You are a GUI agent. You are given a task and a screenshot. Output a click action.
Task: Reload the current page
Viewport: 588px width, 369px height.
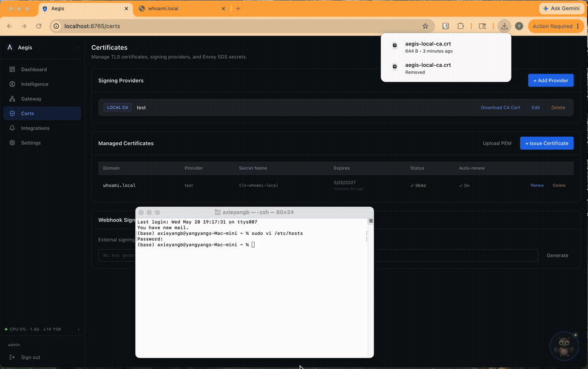tap(39, 26)
